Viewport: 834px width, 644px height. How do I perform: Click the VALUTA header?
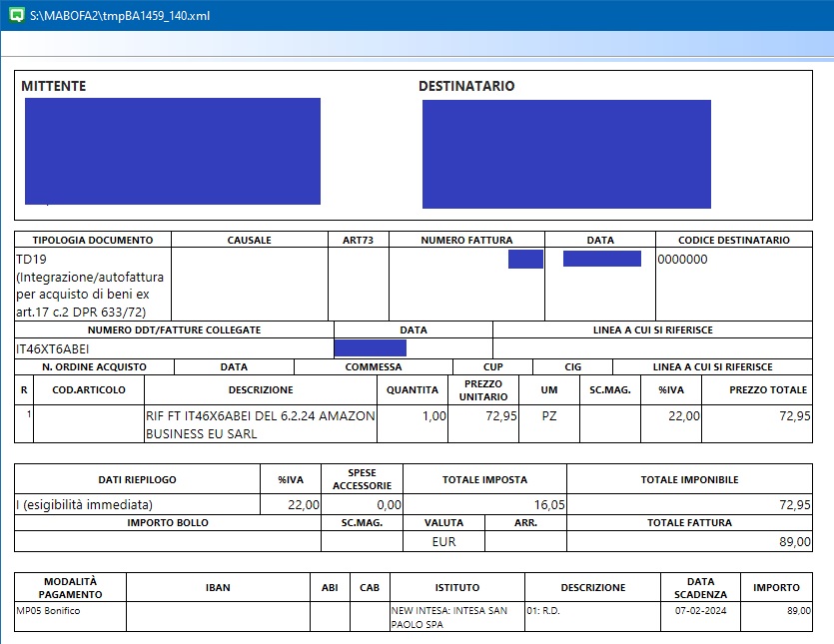pyautogui.click(x=443, y=523)
